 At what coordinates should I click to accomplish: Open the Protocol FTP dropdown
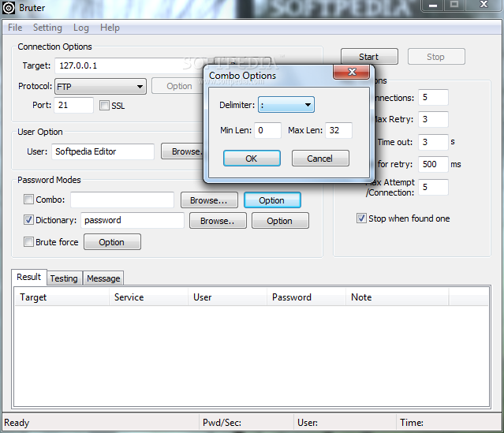[100, 87]
